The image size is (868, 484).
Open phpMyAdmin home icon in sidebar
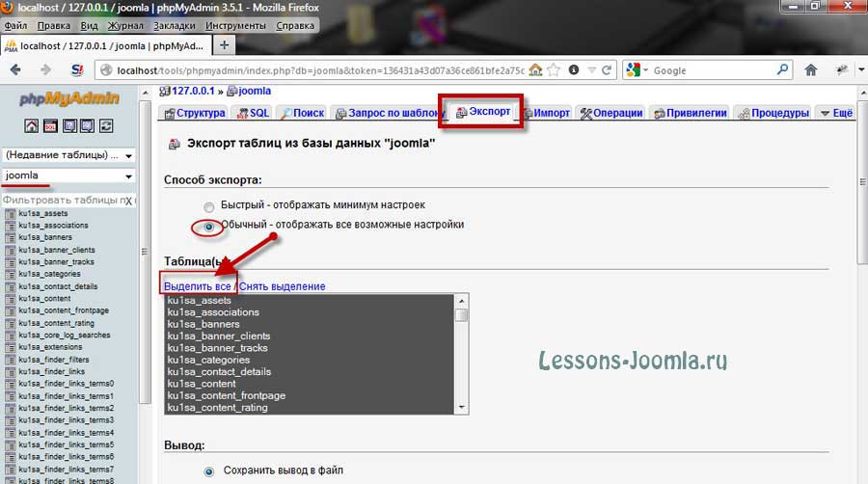[x=32, y=125]
